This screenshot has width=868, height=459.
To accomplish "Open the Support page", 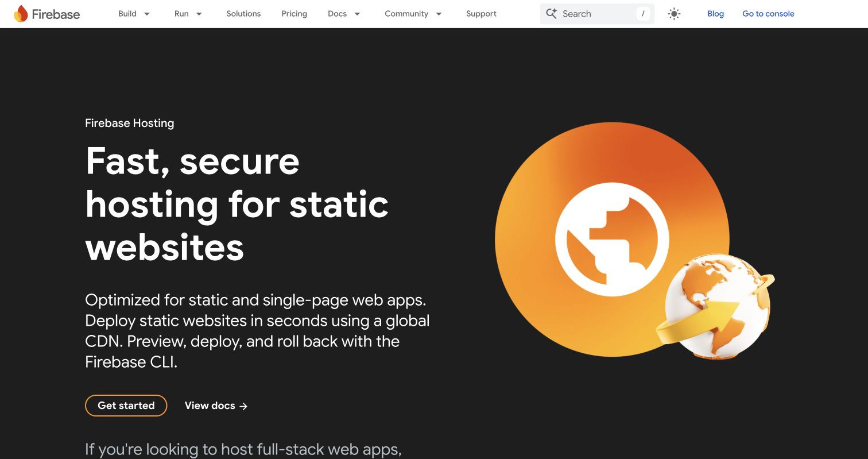I will [x=481, y=14].
